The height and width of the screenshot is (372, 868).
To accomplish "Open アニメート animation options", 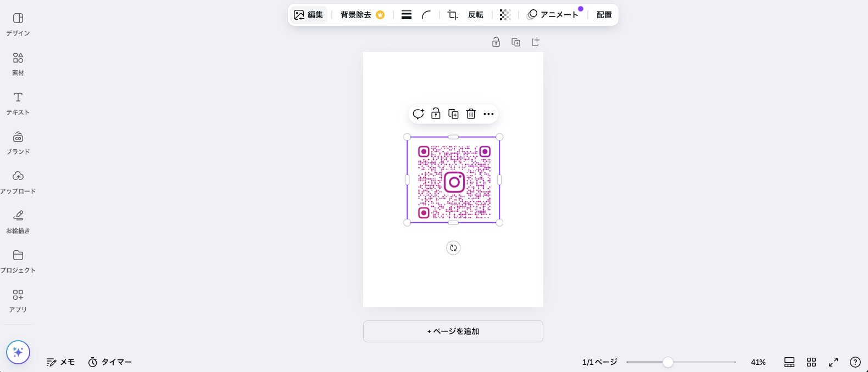I will 554,15.
